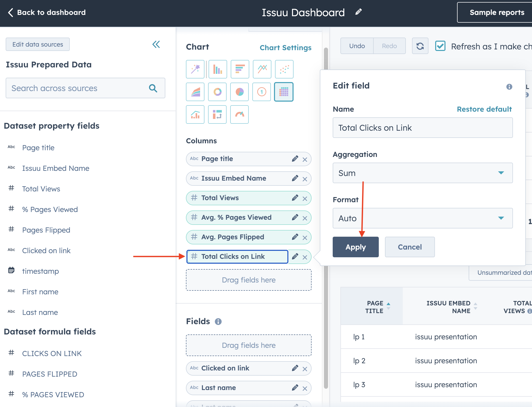Toggle Refresh as I make changes checkbox
The width and height of the screenshot is (532, 407).
[440, 46]
